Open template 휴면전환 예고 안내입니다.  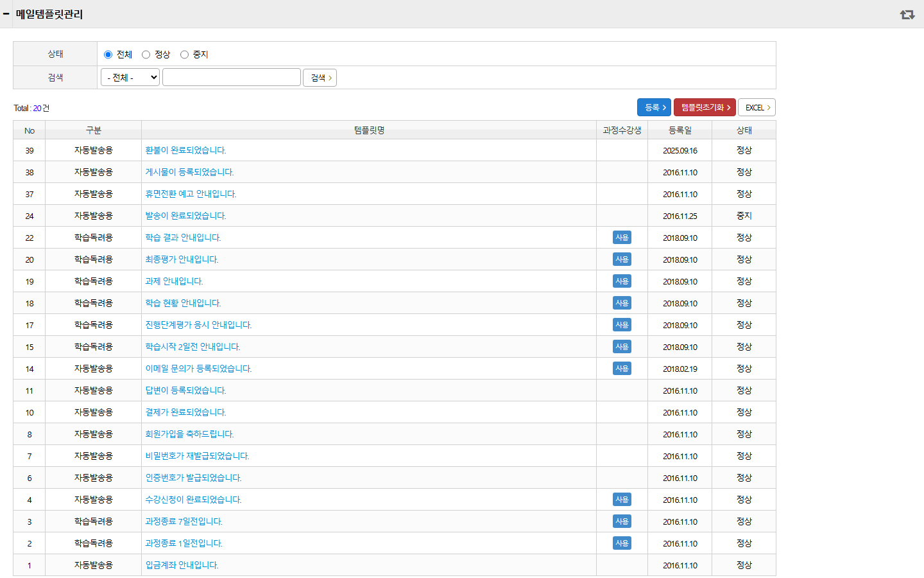click(191, 194)
